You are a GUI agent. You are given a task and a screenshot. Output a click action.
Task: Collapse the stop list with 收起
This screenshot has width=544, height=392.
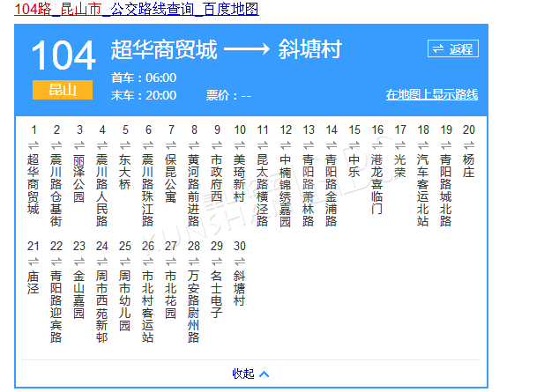click(x=250, y=374)
